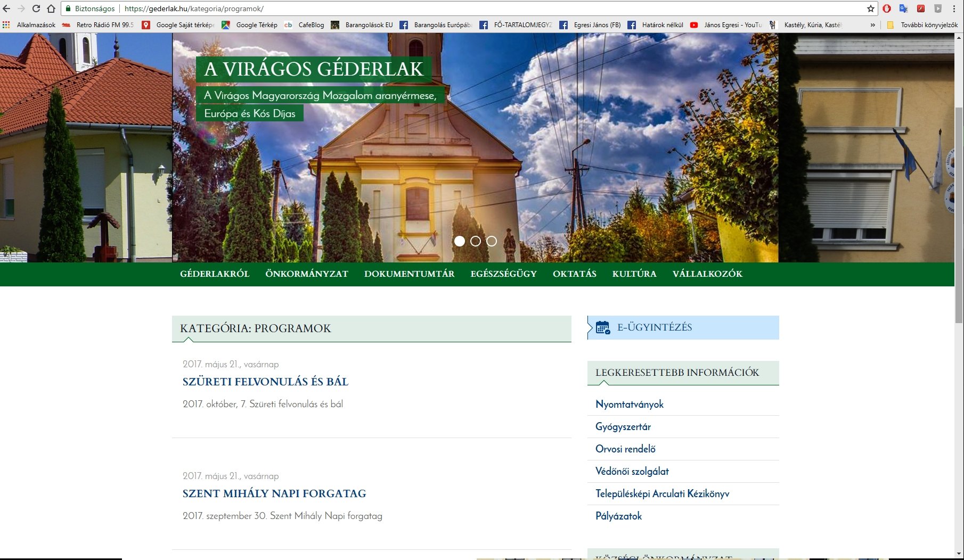
Task: Select the first slider dot
Action: [x=460, y=241]
